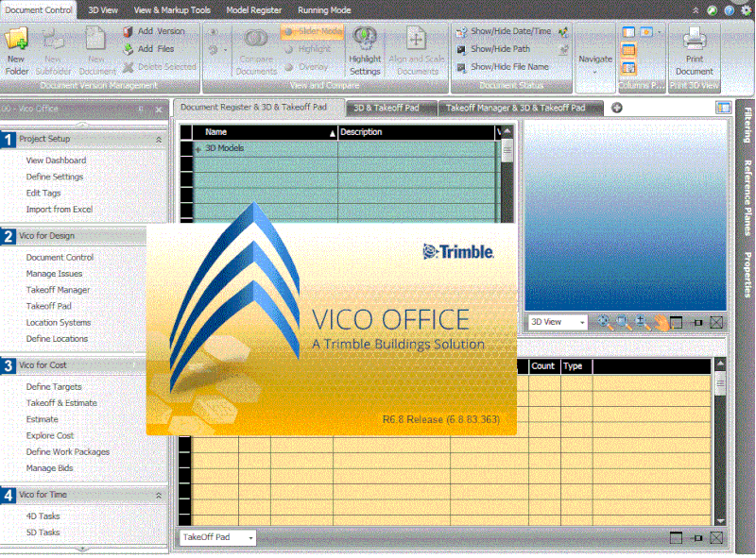Click the Add Files icon
The image size is (756, 558).
pos(128,49)
